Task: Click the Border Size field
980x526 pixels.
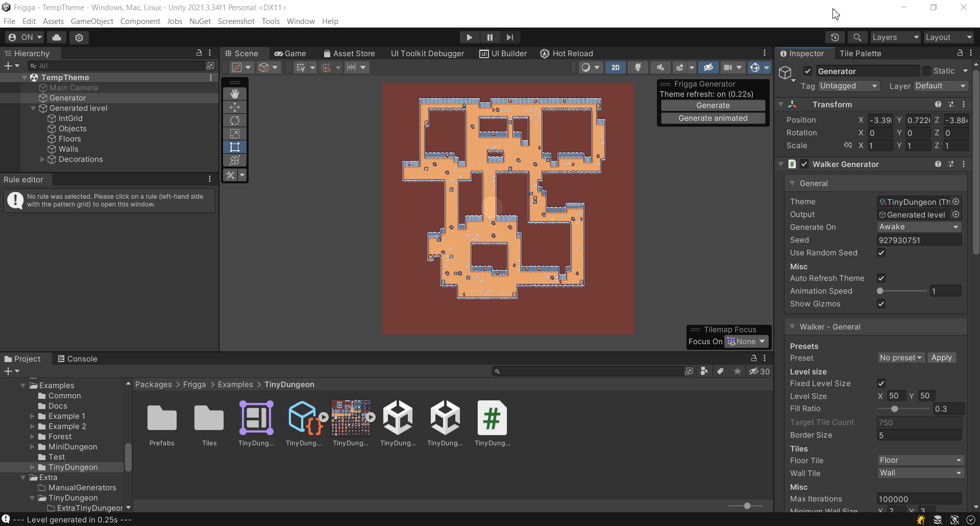Action: 919,435
